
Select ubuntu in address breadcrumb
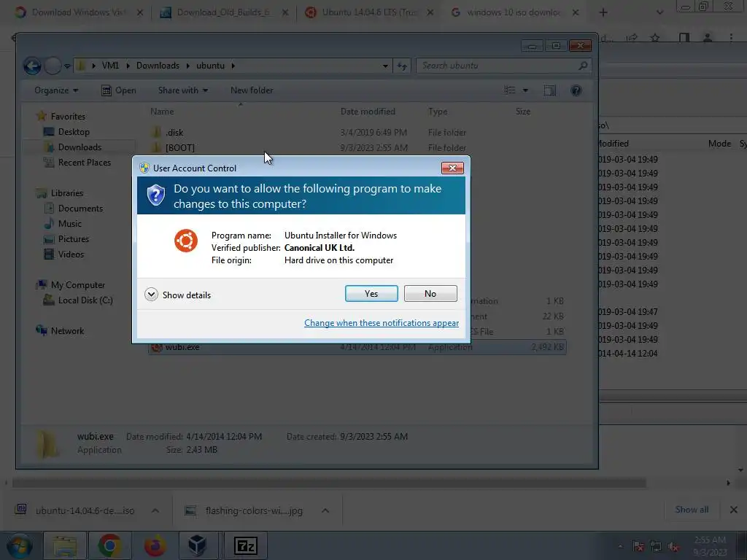[210, 66]
